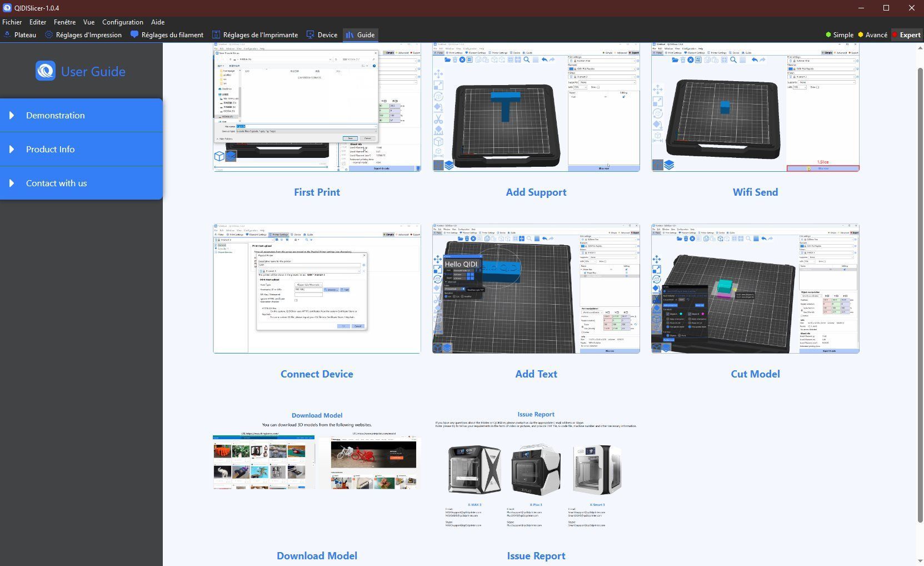
Task: Switch to the Plateau tab
Action: point(20,34)
